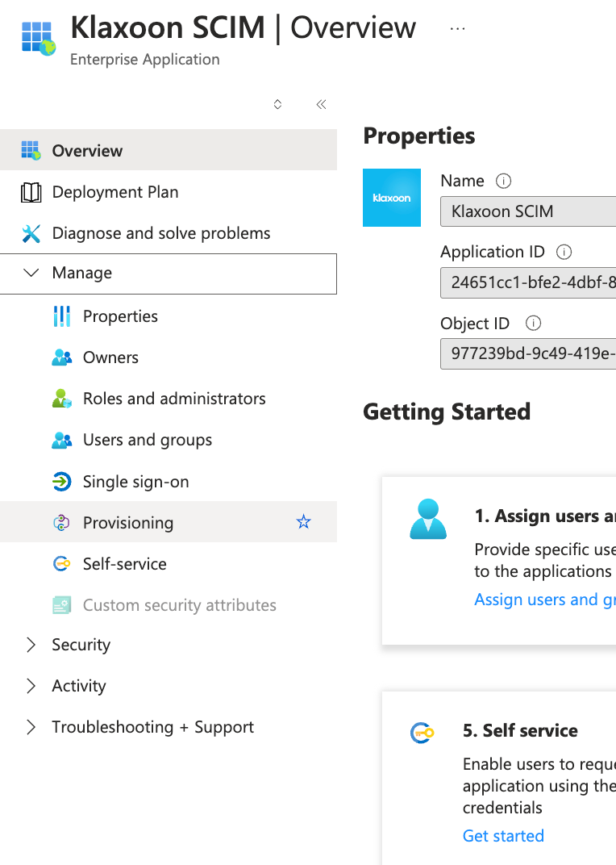Click Get started link under Self service

point(503,836)
